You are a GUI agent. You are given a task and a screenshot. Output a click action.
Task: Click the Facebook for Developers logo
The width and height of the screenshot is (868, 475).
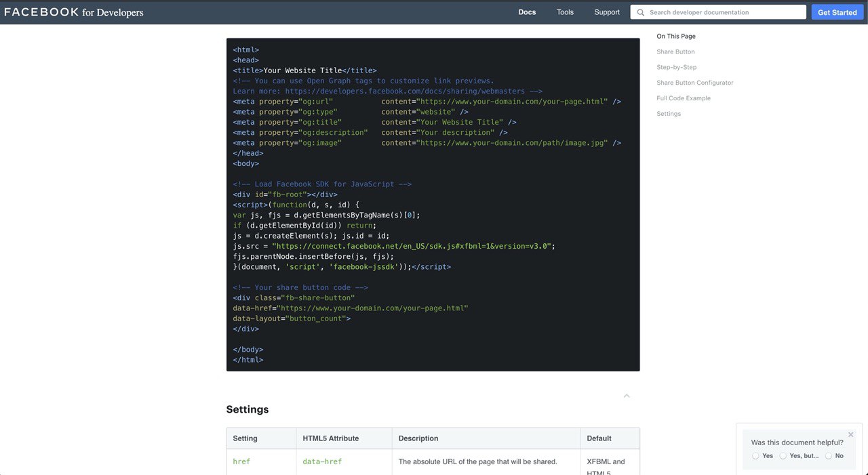[x=73, y=12]
